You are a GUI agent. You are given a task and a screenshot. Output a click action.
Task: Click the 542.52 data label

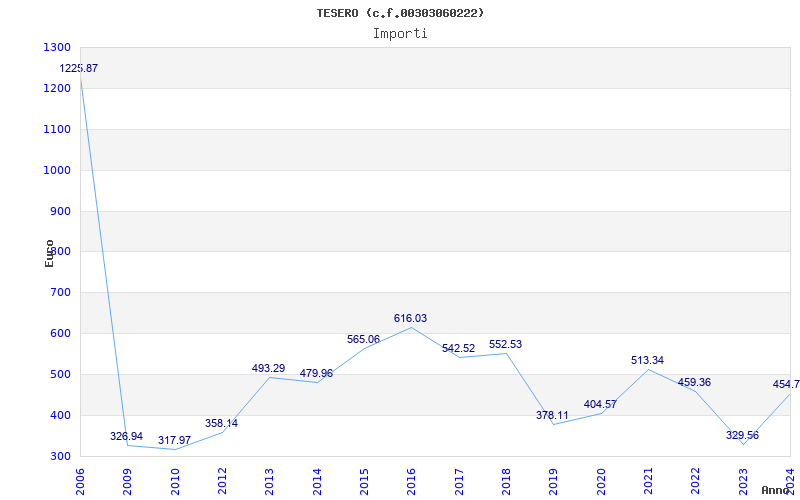[458, 348]
